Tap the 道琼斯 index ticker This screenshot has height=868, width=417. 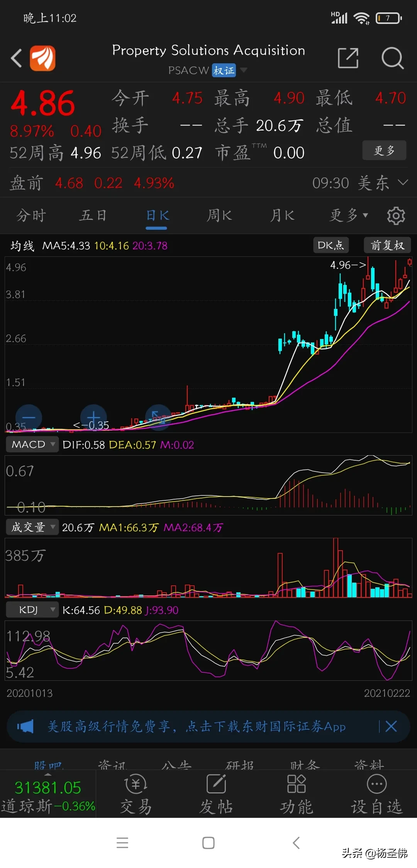(x=48, y=796)
